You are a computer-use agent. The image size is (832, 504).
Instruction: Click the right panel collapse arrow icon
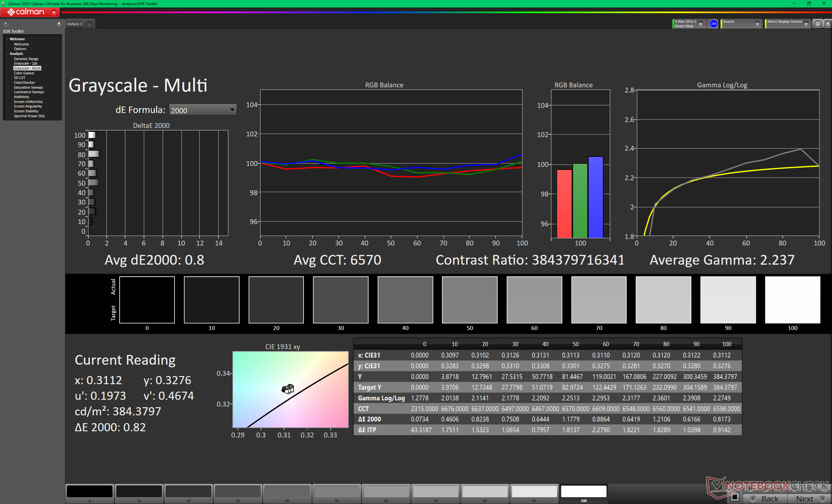[827, 24]
